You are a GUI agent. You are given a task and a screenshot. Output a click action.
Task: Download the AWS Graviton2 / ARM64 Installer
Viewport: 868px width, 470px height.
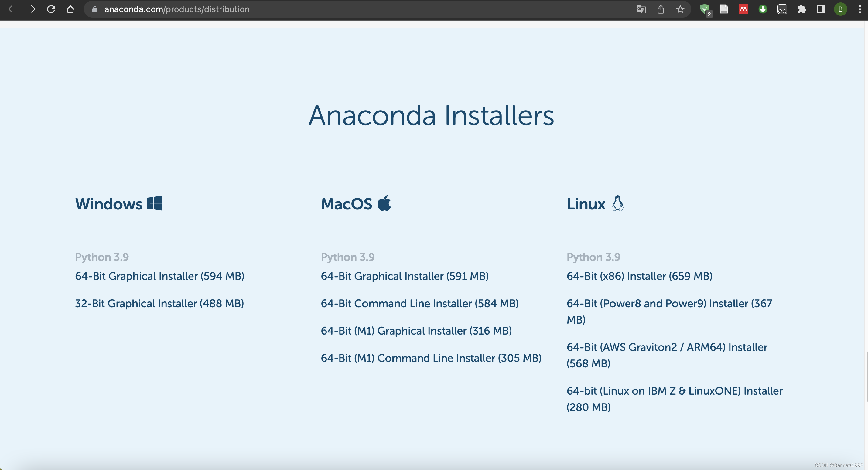667,356
